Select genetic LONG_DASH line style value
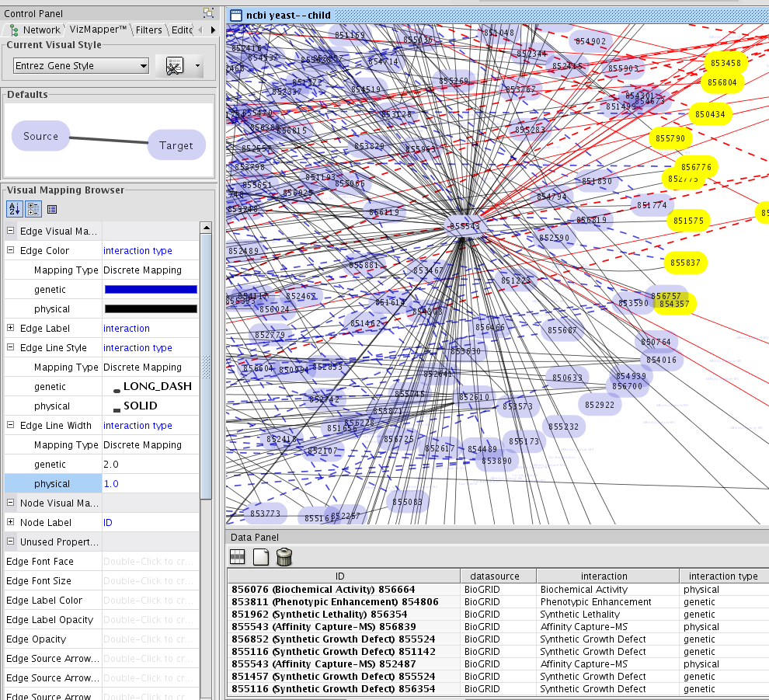769x700 pixels. click(x=151, y=387)
